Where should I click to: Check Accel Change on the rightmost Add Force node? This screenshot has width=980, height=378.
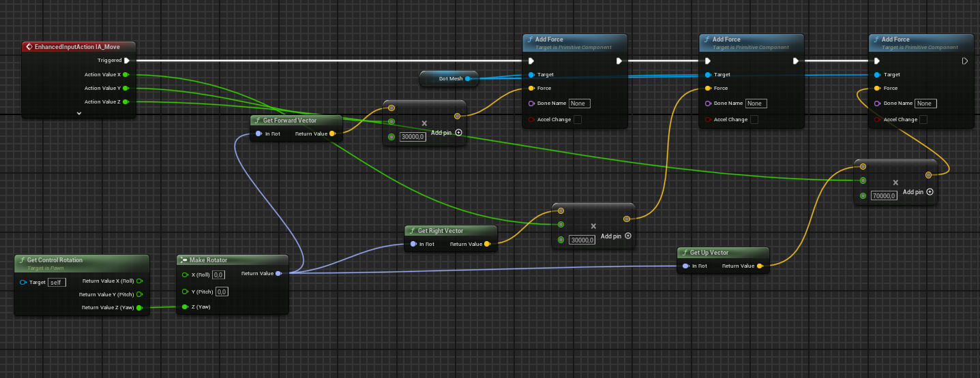[x=923, y=120]
